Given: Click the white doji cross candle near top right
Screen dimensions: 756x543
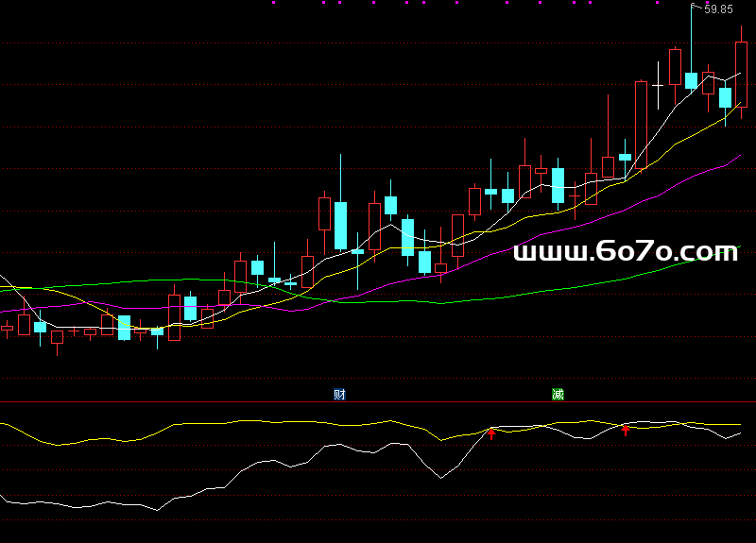Looking at the screenshot, I should coord(658,86).
